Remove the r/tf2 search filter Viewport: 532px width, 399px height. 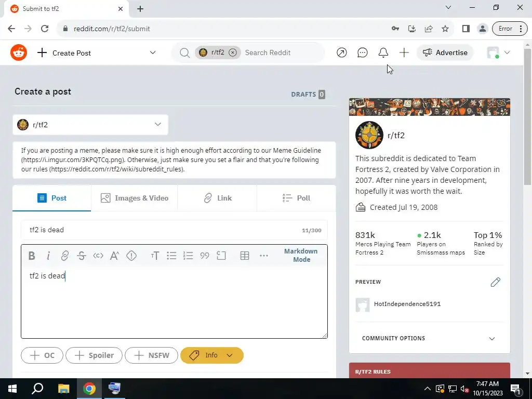pos(232,52)
